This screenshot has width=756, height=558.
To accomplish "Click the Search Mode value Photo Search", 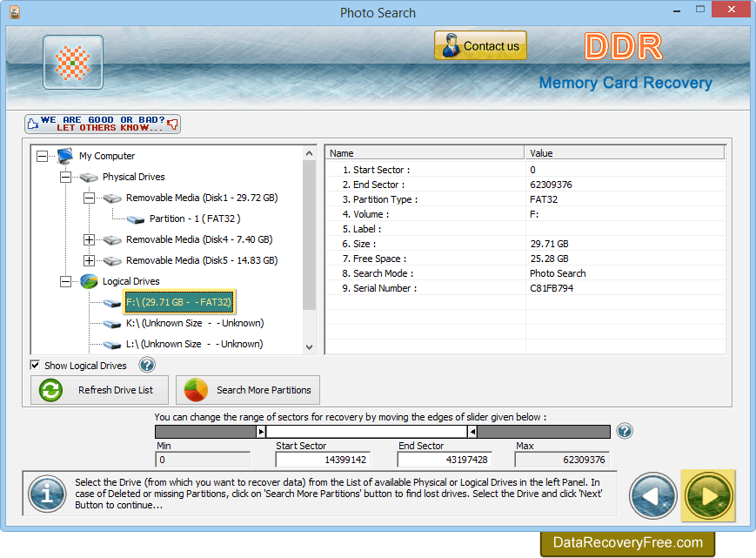I will point(626,273).
